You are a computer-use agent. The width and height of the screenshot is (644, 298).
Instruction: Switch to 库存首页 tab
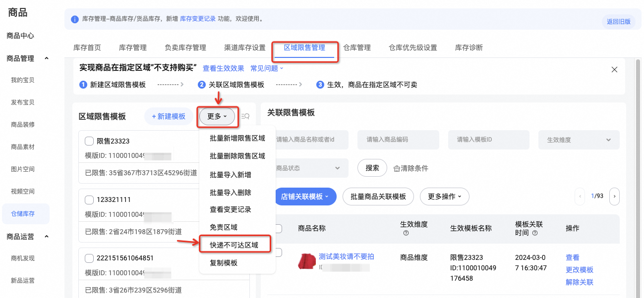pyautogui.click(x=87, y=48)
